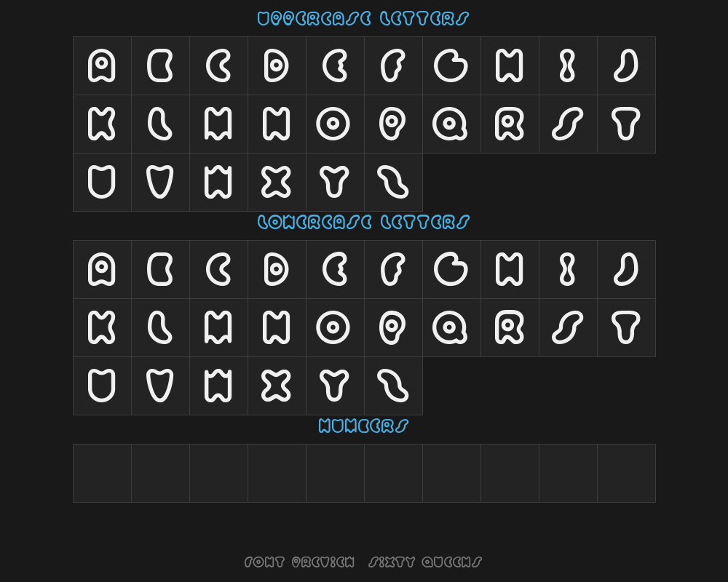Choose the uppercase O glyph cell
Screen dimensions: 728x582
coord(335,124)
